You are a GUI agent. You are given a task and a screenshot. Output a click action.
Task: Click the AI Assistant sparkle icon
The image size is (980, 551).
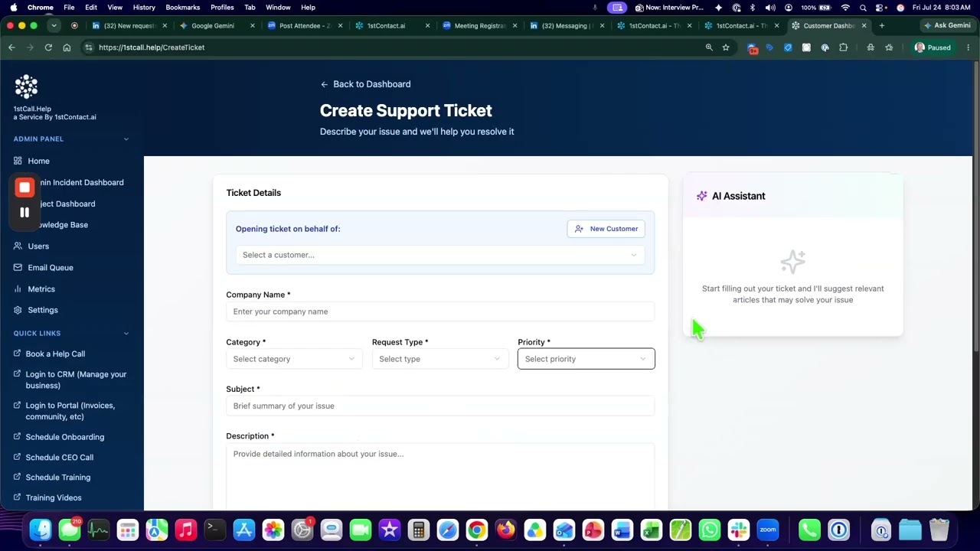click(x=701, y=196)
